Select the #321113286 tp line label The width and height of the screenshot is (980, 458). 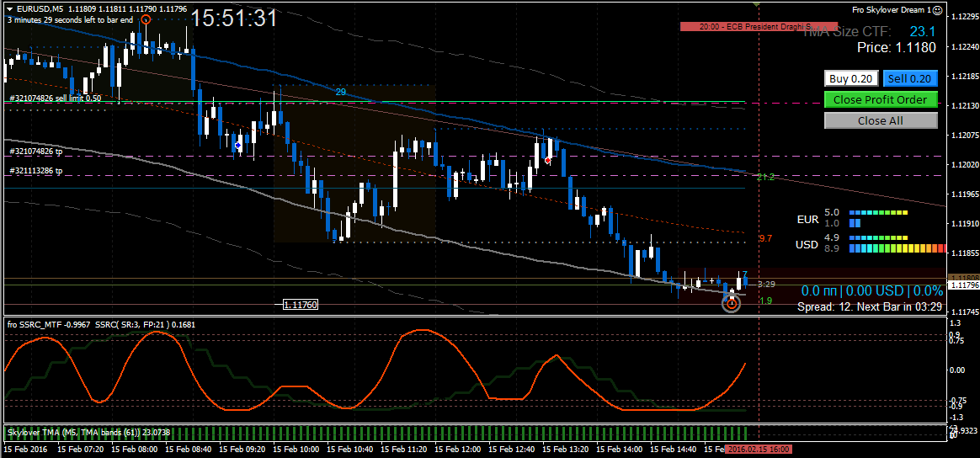36,171
